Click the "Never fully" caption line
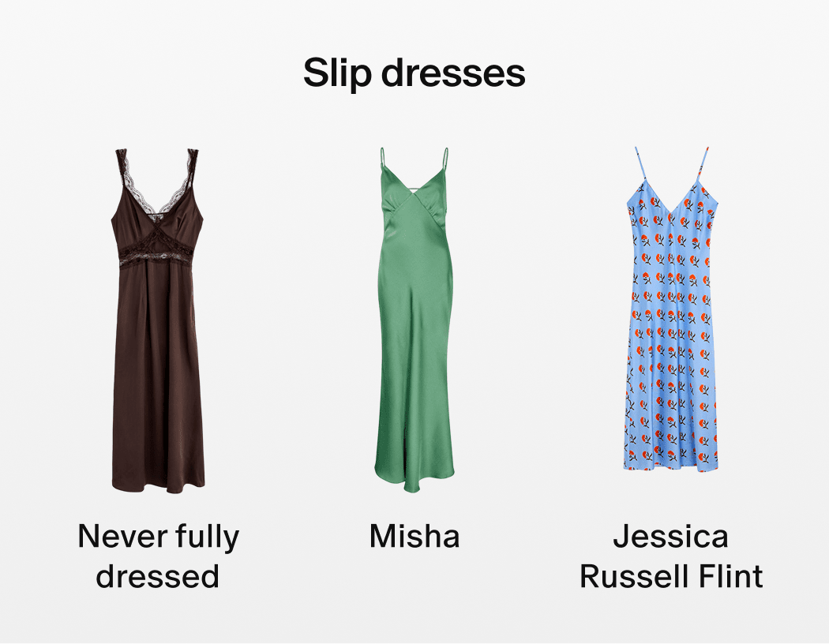 pos(158,537)
